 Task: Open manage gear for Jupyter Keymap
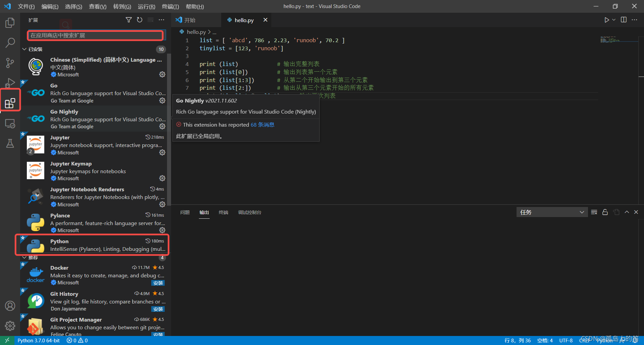pos(162,178)
